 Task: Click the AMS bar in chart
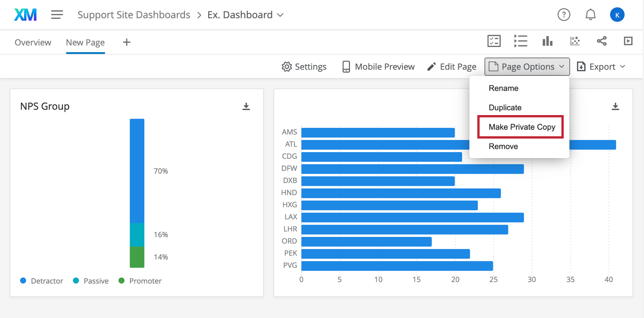[378, 132]
